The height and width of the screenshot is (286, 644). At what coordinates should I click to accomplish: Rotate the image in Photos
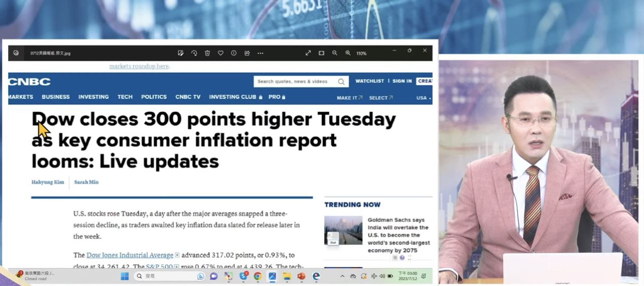click(x=194, y=53)
